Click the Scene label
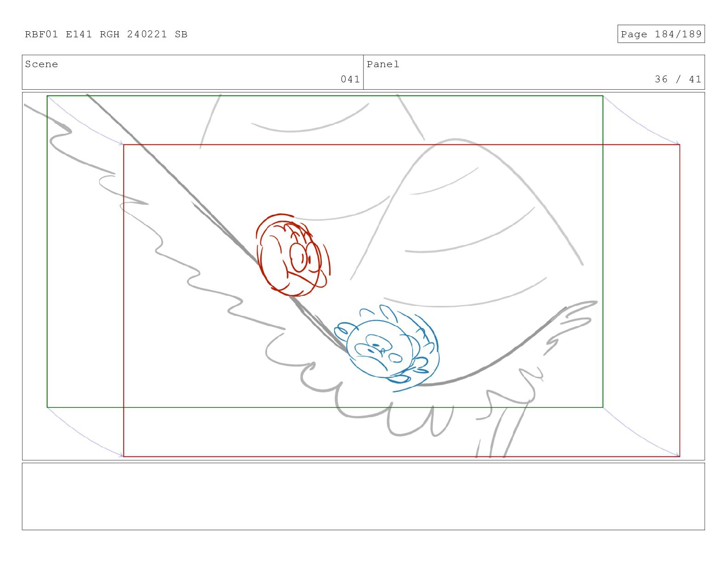 (x=42, y=64)
